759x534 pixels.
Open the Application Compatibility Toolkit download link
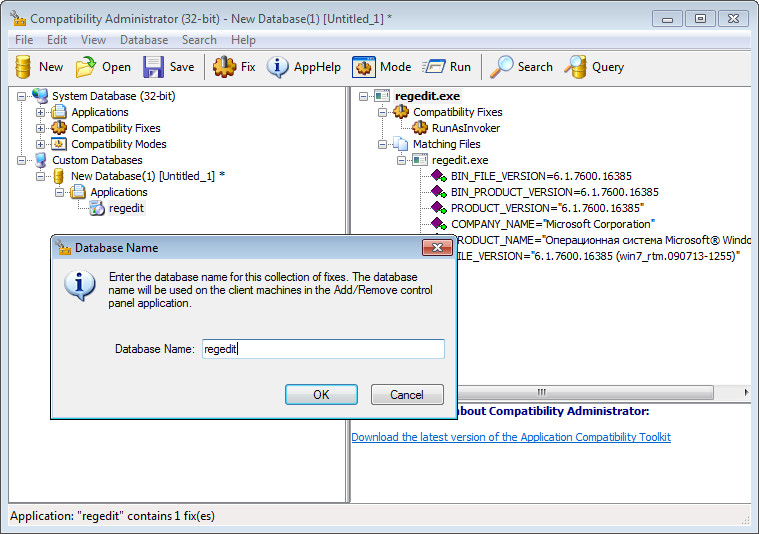coord(511,437)
